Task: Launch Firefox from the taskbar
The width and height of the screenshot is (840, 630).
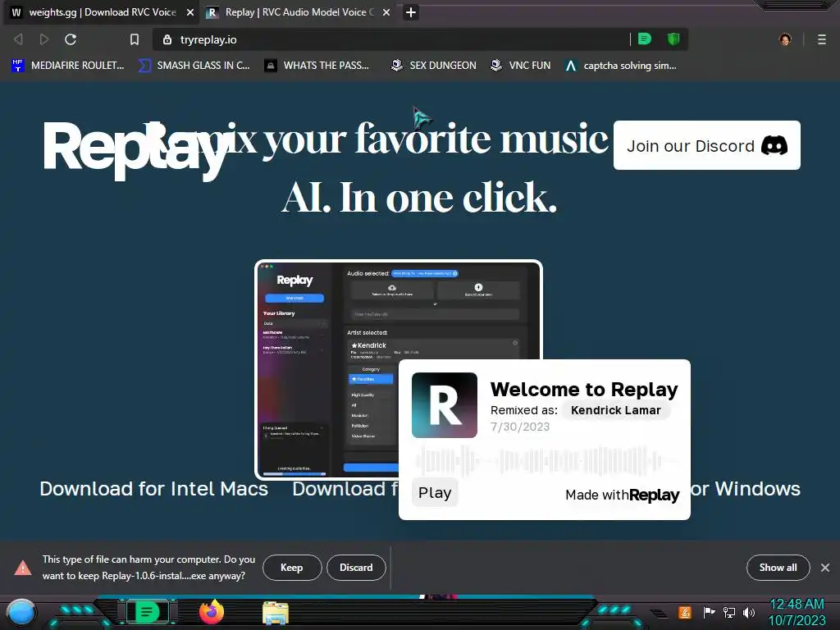Action: [x=212, y=612]
